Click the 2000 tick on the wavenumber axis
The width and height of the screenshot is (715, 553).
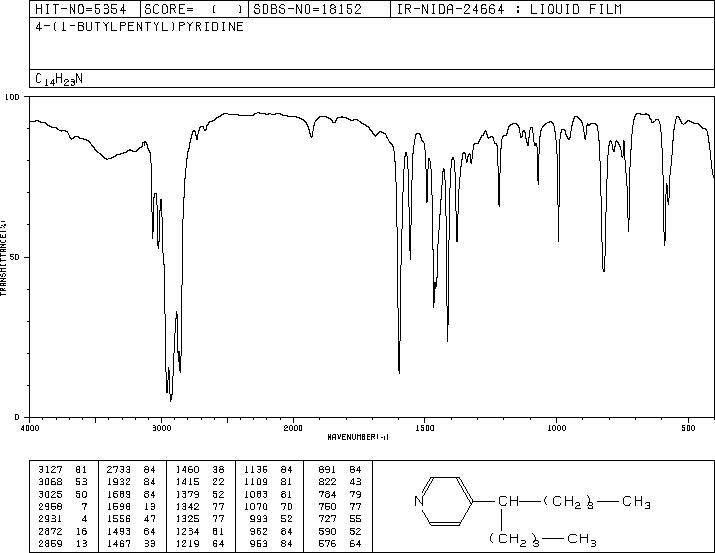coord(293,428)
